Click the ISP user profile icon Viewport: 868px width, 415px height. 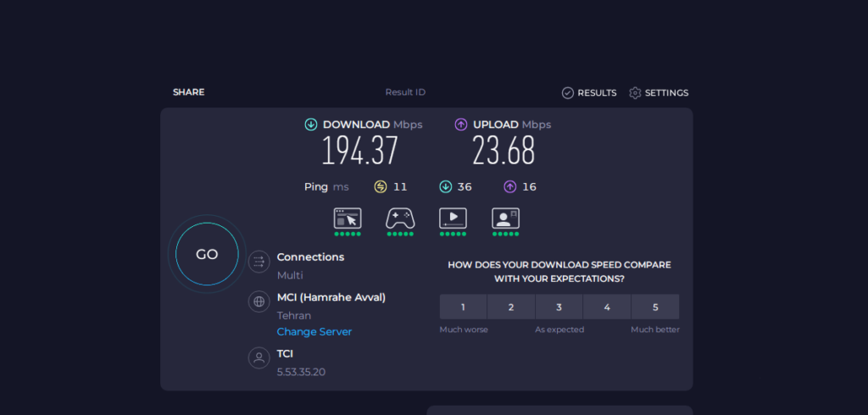[x=259, y=357]
